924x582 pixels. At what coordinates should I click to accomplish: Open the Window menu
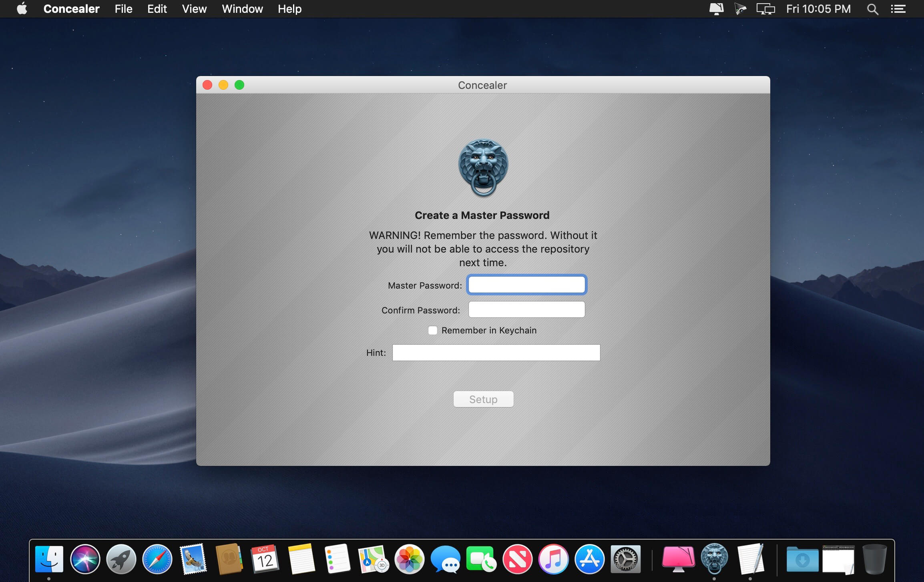click(x=242, y=9)
